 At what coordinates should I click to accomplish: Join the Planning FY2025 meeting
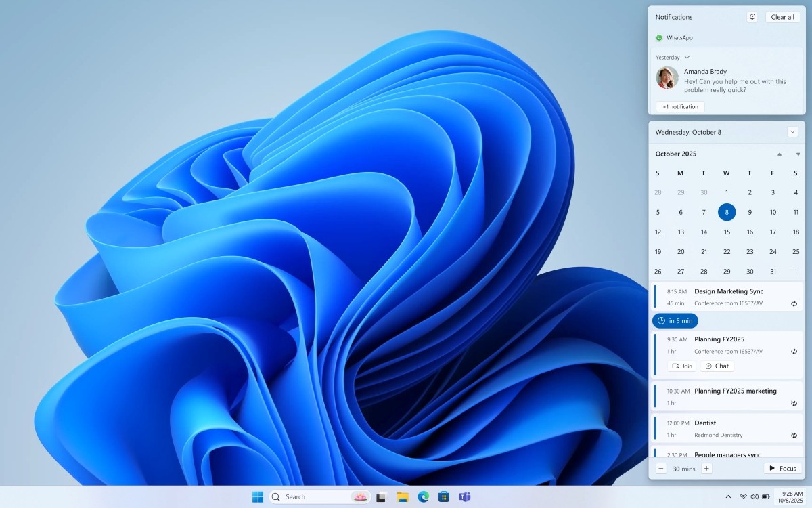(681, 366)
